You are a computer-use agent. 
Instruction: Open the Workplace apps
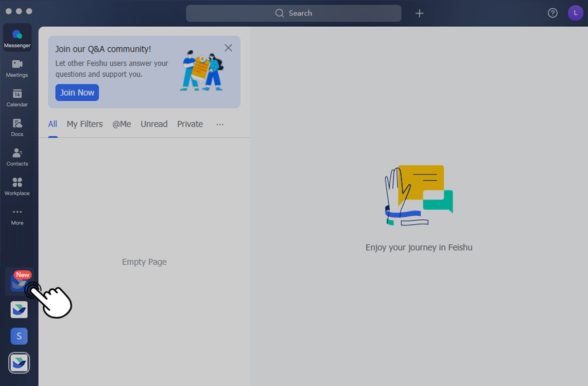pyautogui.click(x=17, y=186)
